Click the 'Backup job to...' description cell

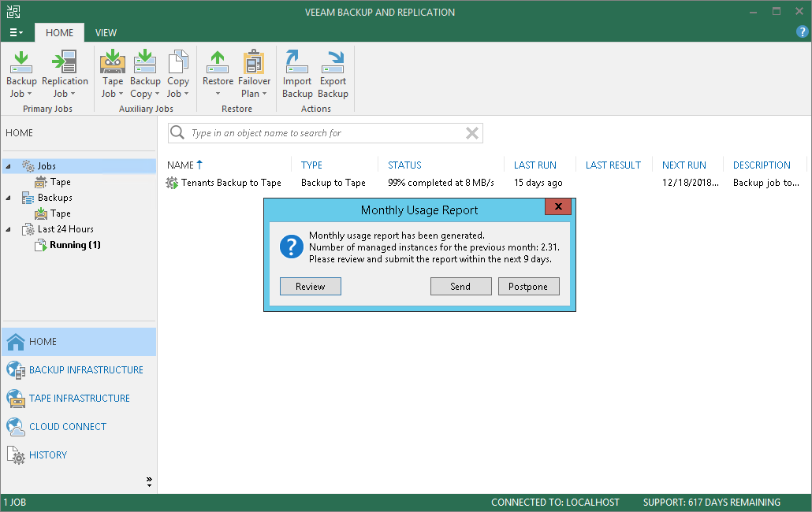[766, 183]
